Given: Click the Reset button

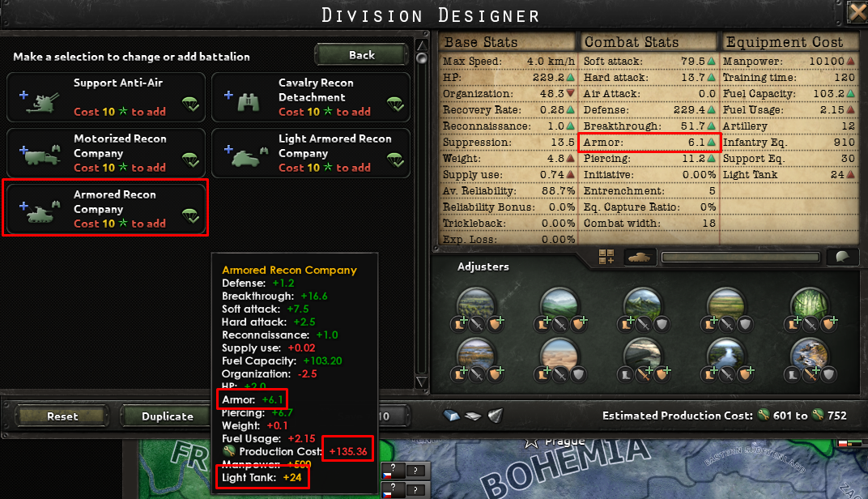Looking at the screenshot, I should pos(62,416).
